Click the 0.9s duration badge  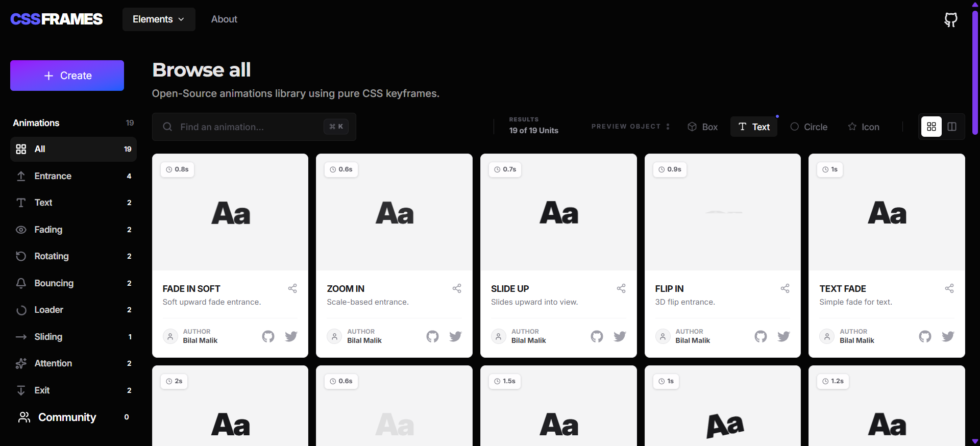tap(670, 169)
